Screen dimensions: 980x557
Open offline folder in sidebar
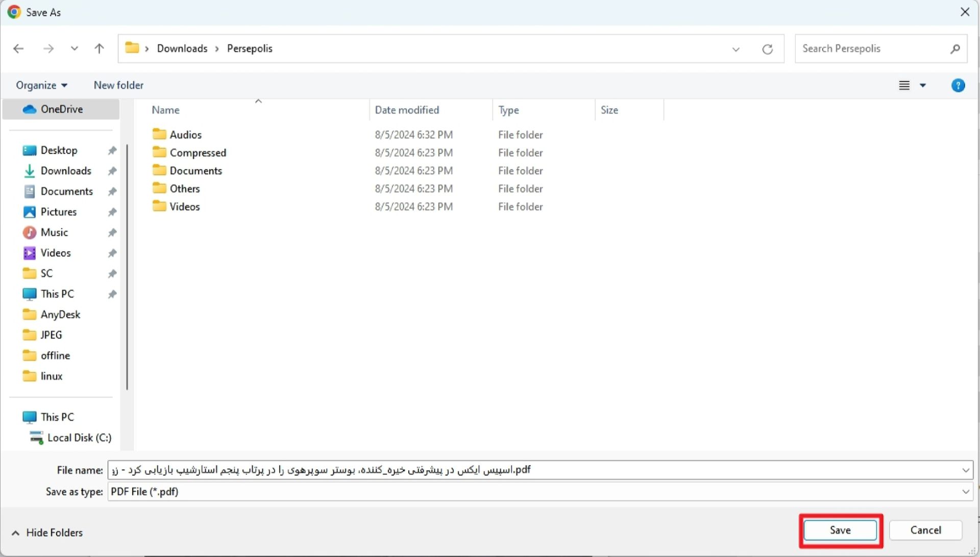[x=55, y=355]
